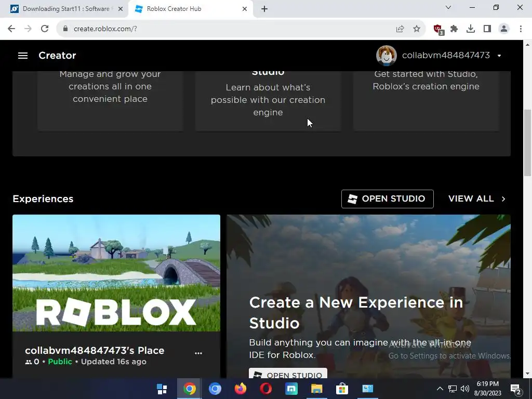Image resolution: width=532 pixels, height=399 pixels.
Task: Click the share this page icon
Action: tap(400, 29)
